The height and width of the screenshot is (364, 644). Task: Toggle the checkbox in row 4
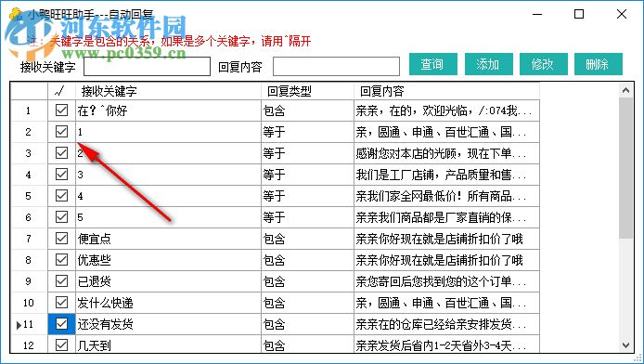61,175
